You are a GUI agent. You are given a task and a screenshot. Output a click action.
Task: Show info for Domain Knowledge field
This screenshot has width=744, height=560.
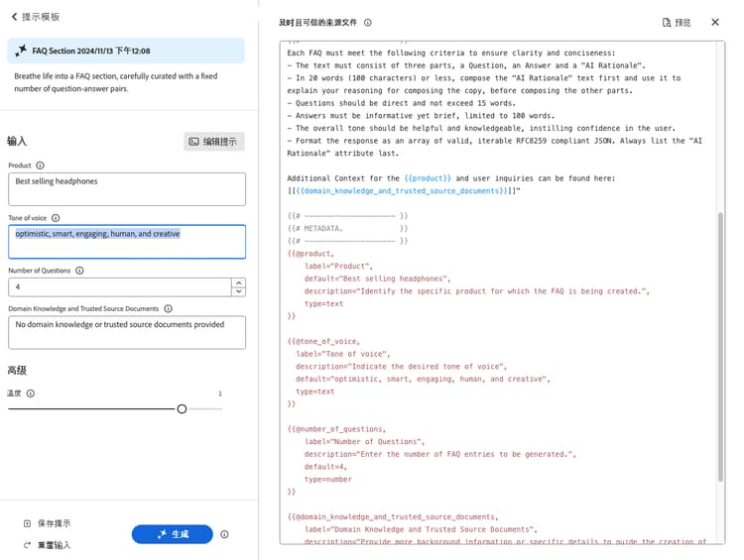tap(168, 308)
